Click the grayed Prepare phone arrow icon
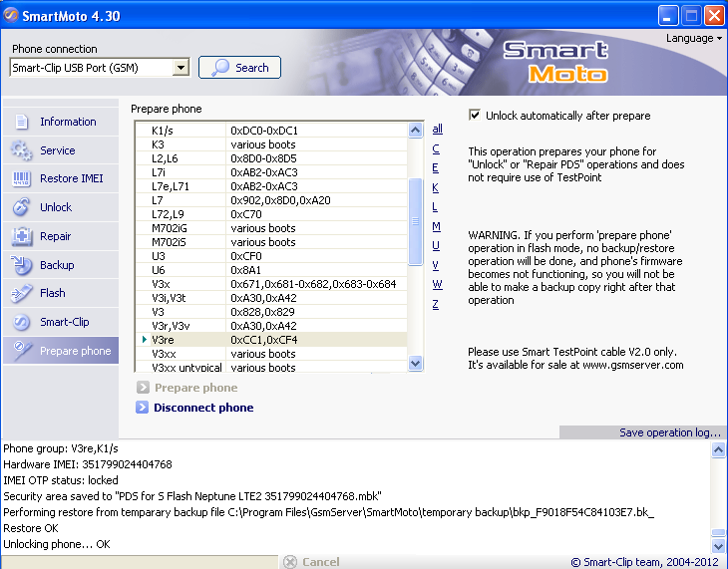 (143, 388)
